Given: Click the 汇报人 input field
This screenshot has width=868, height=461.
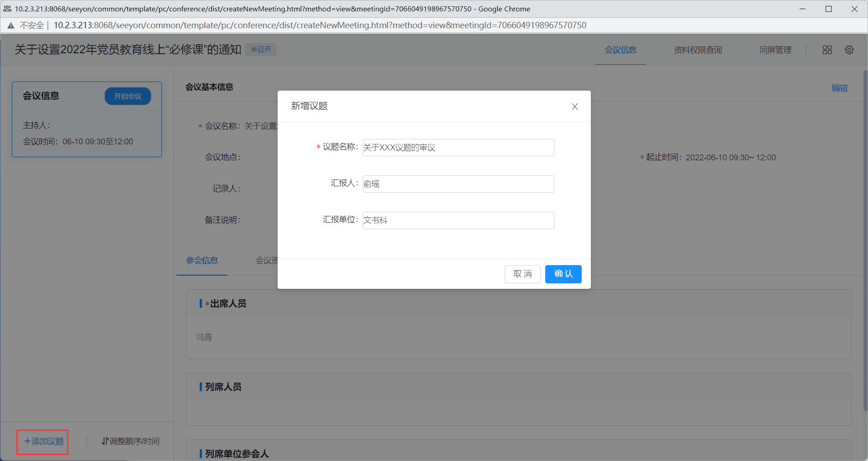Looking at the screenshot, I should click(x=458, y=184).
